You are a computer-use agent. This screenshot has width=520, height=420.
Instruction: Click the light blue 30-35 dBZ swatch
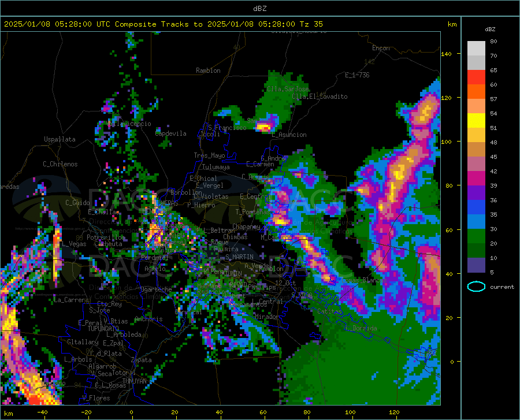476,221
